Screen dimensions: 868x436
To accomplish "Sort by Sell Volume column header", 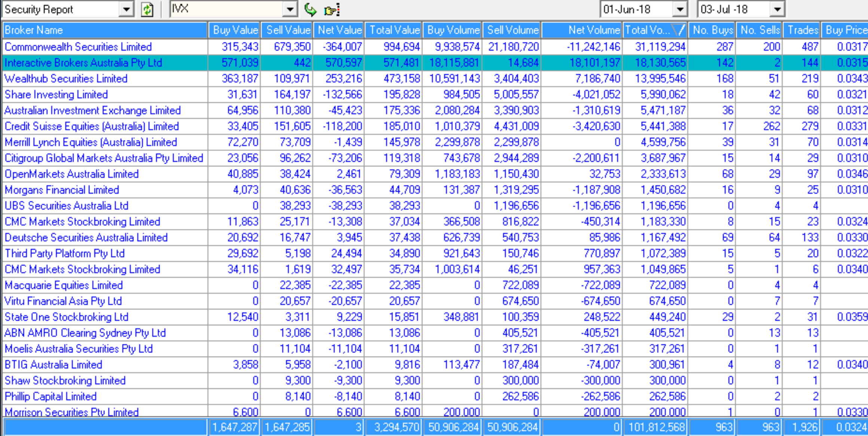I will coord(512,30).
